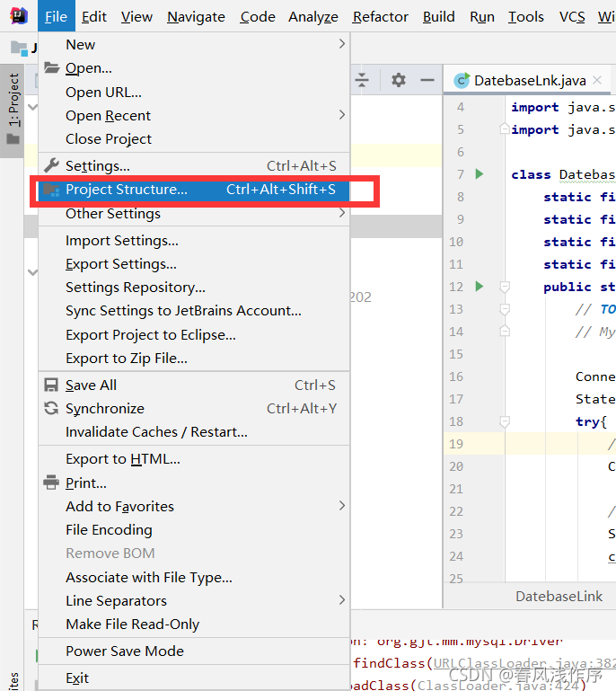Select File Encoding entry
The image size is (616, 691).
click(194, 530)
